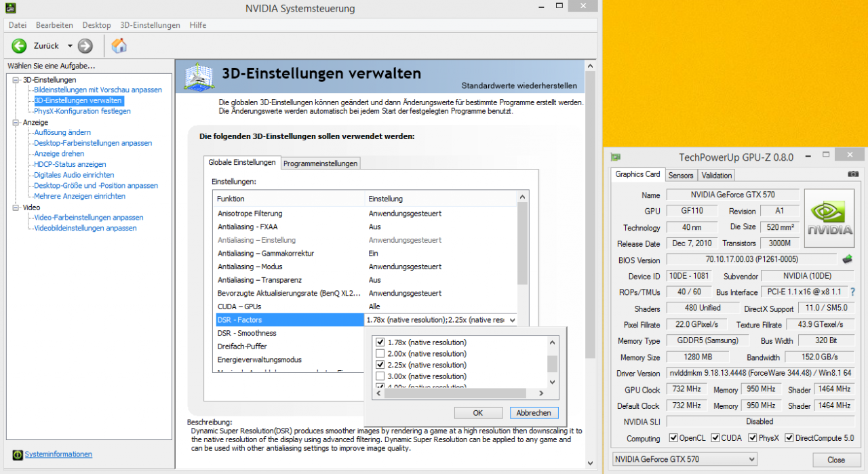
Task: Open Back history dropdown arrow
Action: pos(69,46)
